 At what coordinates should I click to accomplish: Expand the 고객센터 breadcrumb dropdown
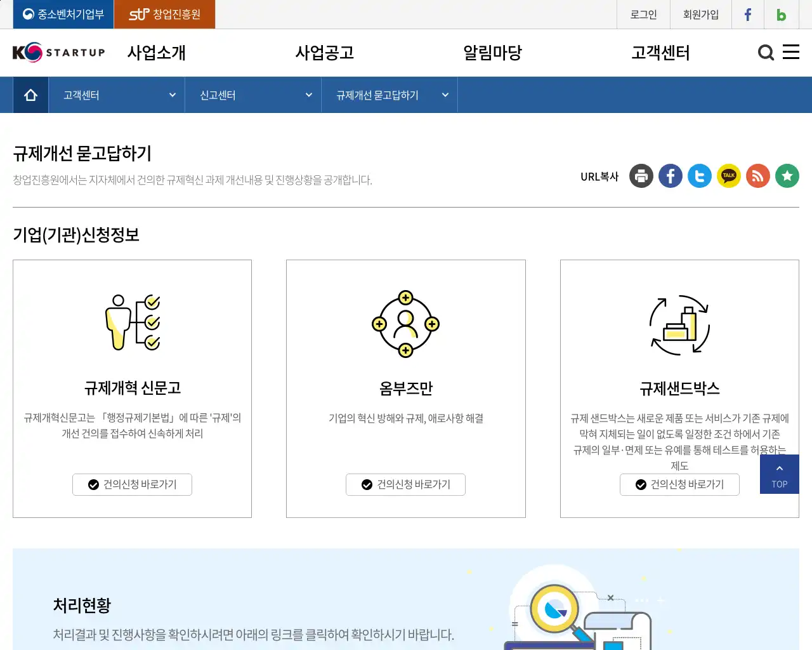pos(115,95)
